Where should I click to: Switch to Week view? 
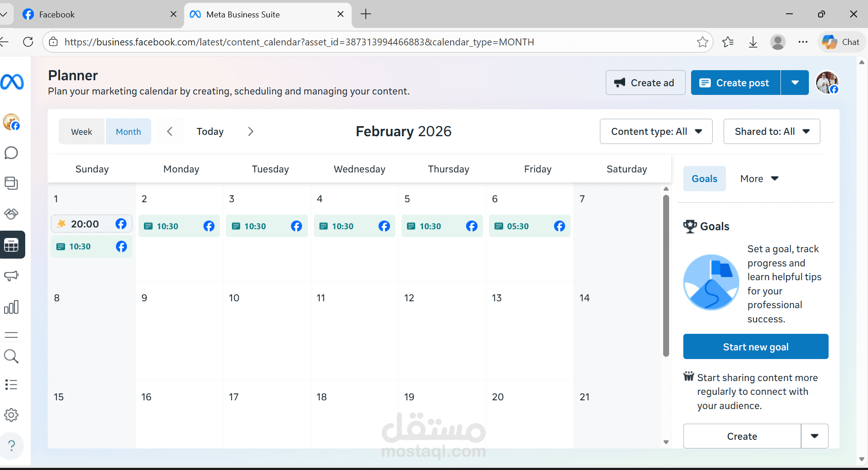click(81, 131)
